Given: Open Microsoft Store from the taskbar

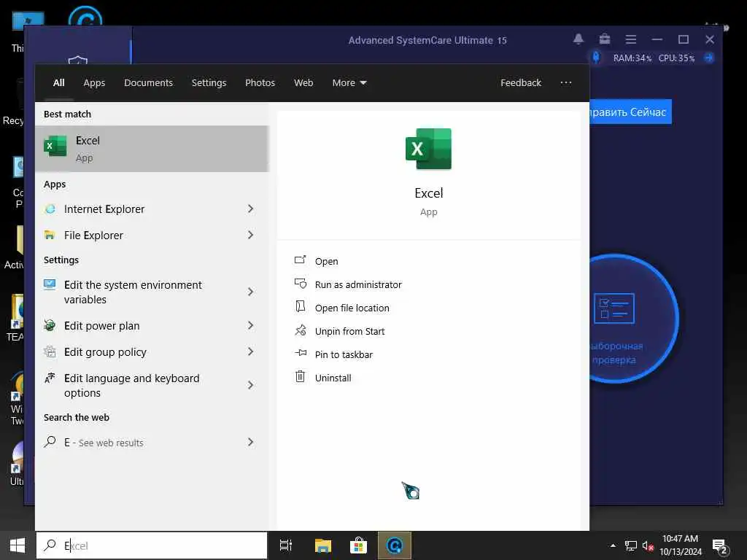Looking at the screenshot, I should 358,545.
